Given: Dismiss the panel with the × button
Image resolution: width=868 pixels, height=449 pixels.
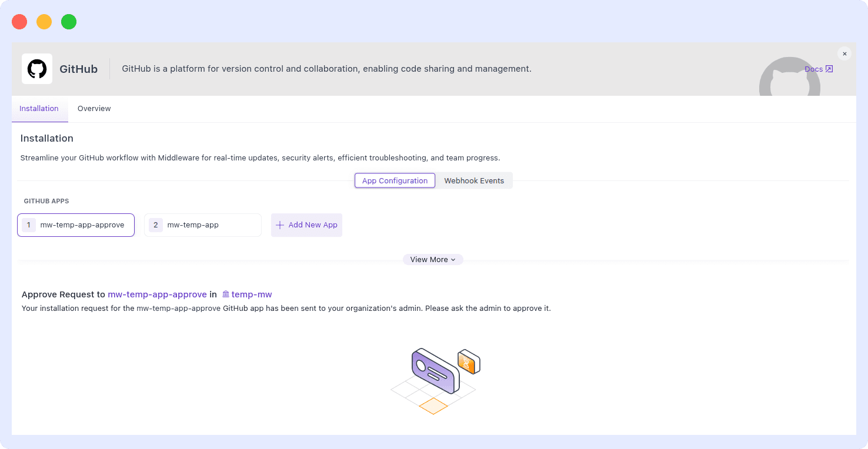Looking at the screenshot, I should point(844,53).
